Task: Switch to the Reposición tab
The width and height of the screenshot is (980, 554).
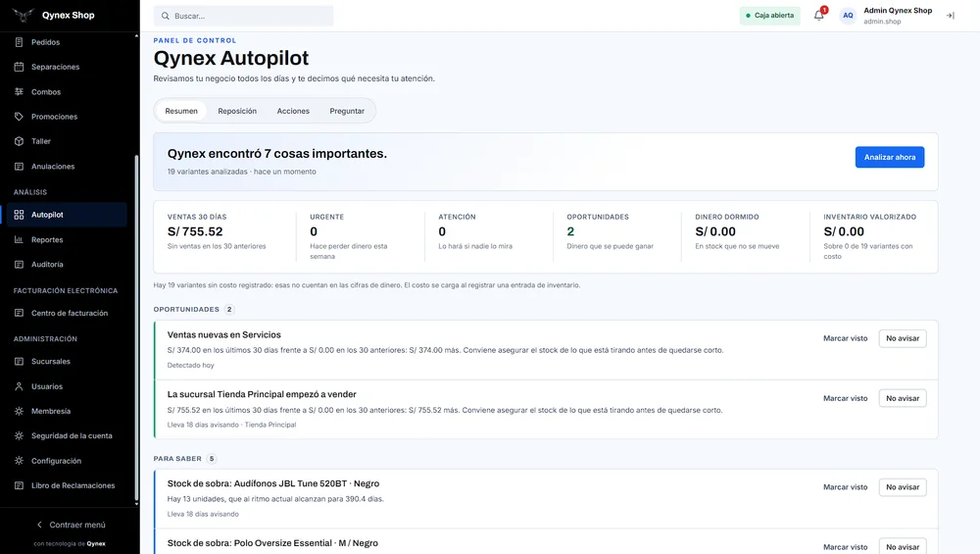Action: [237, 111]
